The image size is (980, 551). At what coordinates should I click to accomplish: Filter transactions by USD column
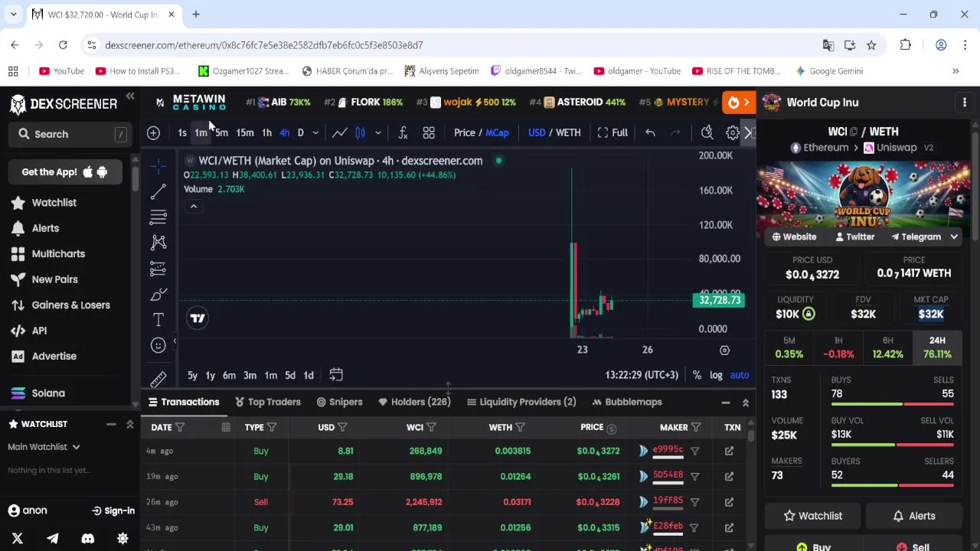[342, 428]
